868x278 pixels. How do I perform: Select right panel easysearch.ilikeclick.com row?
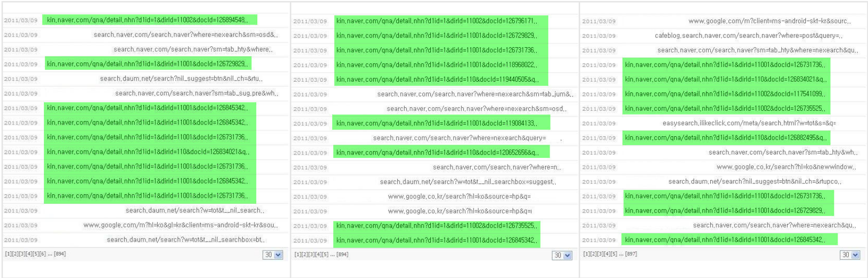pyautogui.click(x=749, y=123)
